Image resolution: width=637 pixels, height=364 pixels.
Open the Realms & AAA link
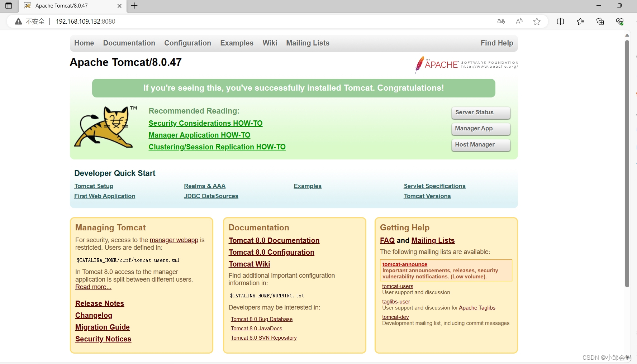[x=205, y=186]
